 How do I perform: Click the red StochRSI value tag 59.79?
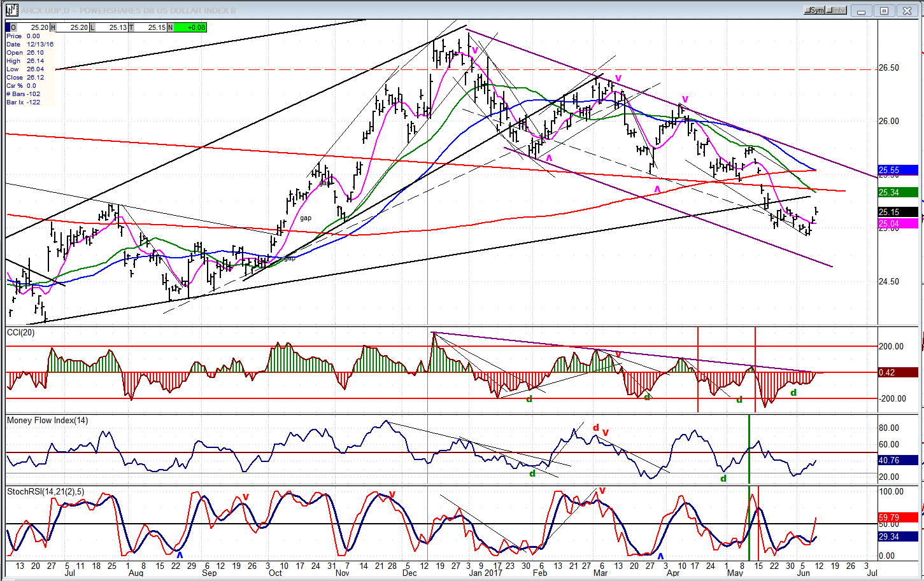pyautogui.click(x=899, y=518)
